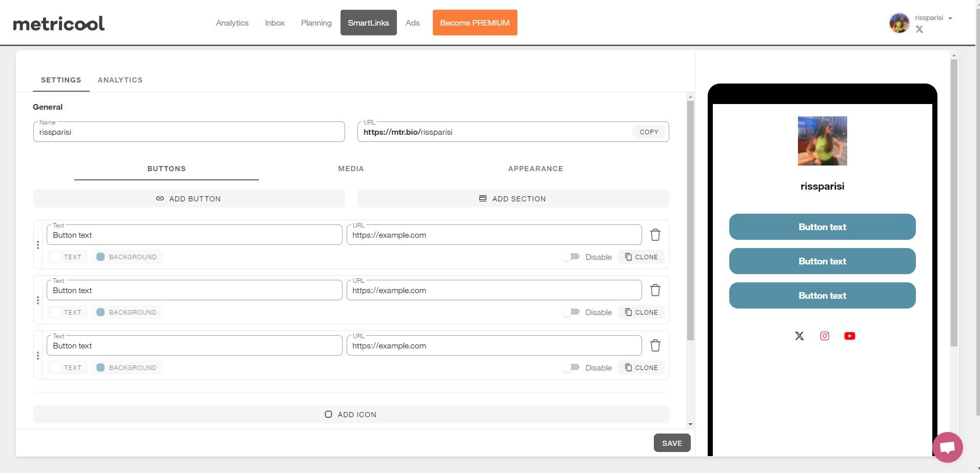Click the Instagram icon in the phone preview
Viewport: 980px width, 473px height.
tap(824, 336)
